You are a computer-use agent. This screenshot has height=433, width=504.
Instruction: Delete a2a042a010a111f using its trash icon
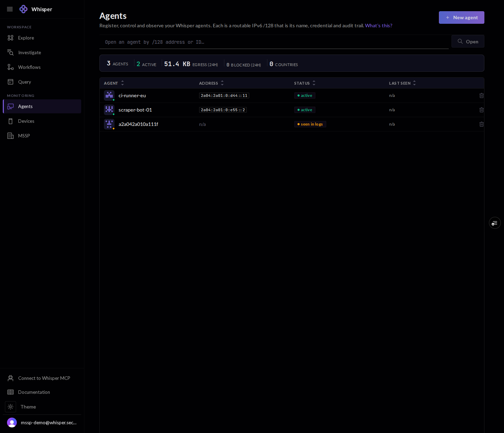tap(482, 124)
